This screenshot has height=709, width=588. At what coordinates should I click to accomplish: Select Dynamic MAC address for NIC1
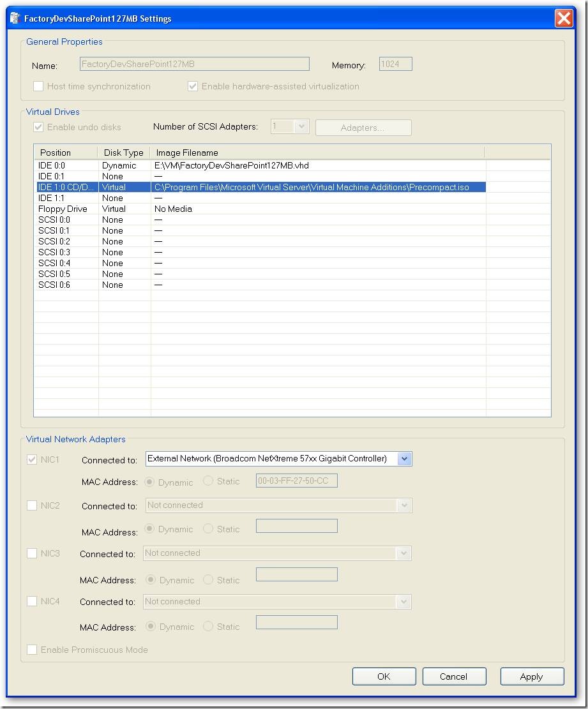click(x=149, y=482)
